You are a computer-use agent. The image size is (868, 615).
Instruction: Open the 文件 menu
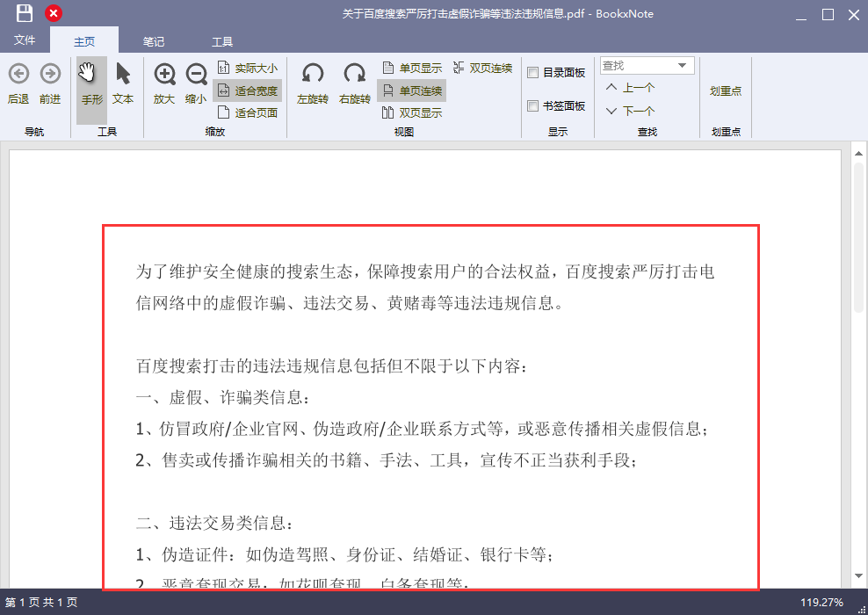[25, 40]
